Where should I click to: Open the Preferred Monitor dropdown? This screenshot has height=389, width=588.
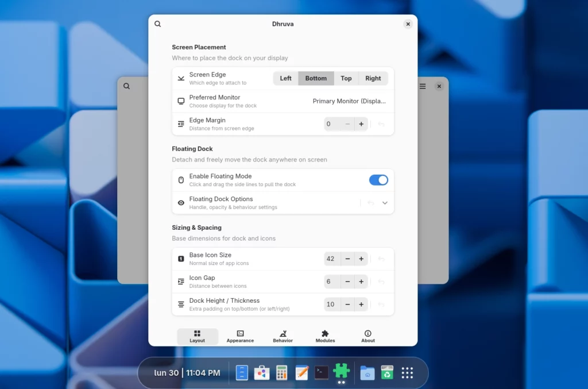point(349,101)
